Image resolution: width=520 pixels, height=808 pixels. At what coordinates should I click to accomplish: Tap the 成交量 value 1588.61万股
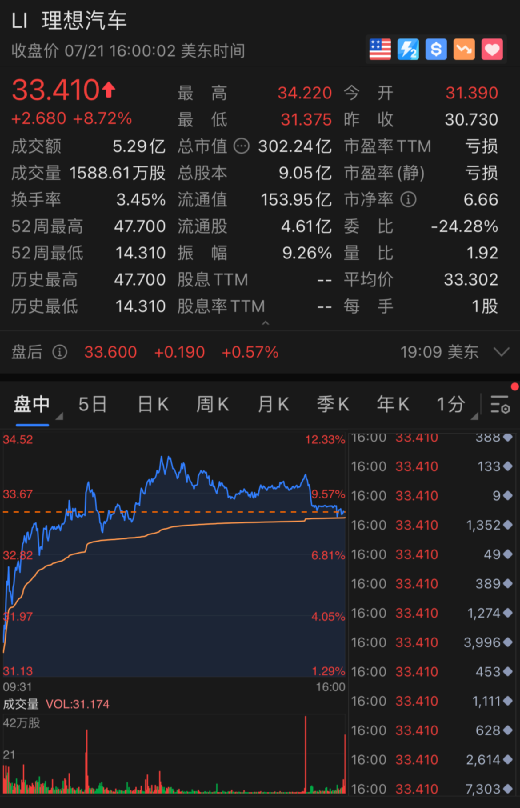pyautogui.click(x=118, y=173)
